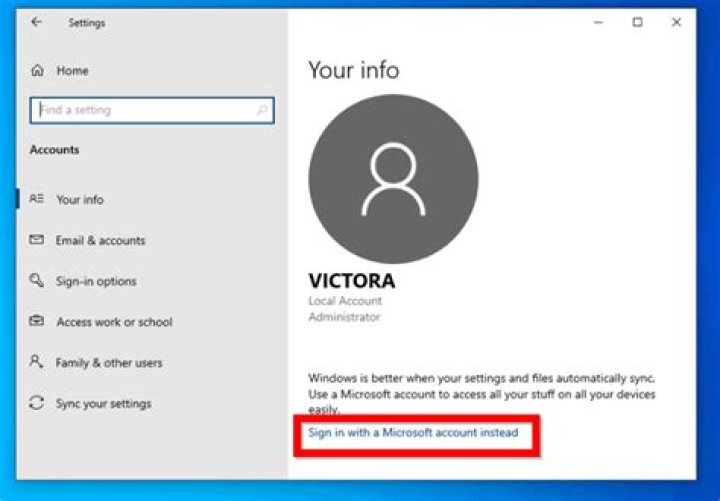Click the Local Account label
The width and height of the screenshot is (720, 501).
click(345, 301)
